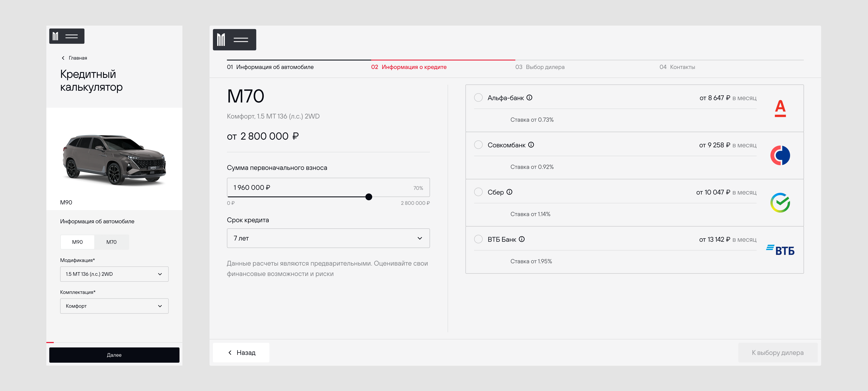Click the ВТБ blue logo

tap(780, 250)
